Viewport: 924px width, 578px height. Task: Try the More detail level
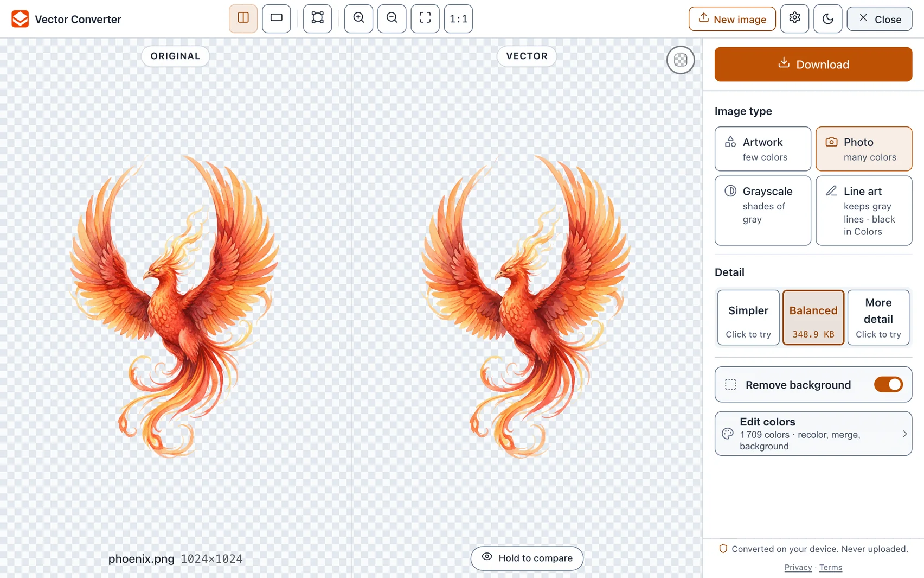click(878, 317)
